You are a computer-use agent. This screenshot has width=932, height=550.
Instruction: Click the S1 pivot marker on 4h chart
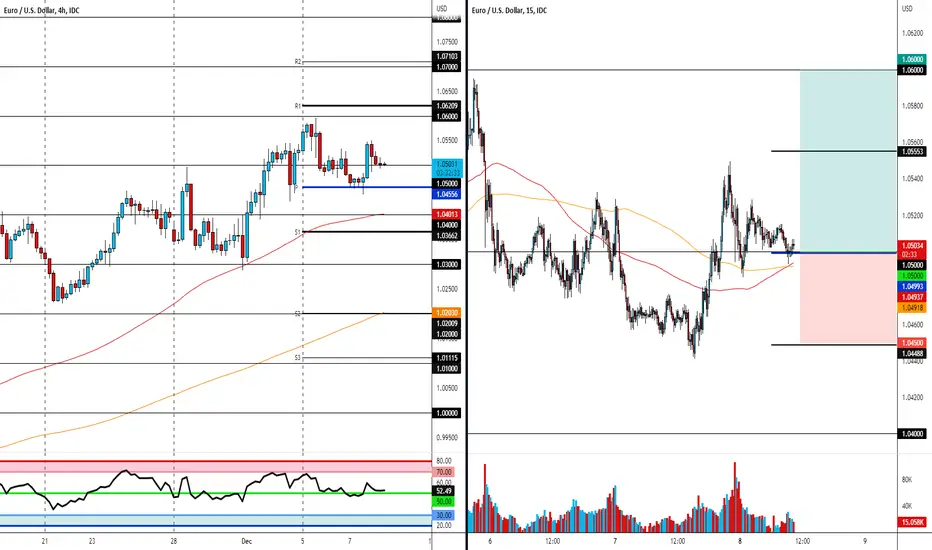pyautogui.click(x=298, y=231)
